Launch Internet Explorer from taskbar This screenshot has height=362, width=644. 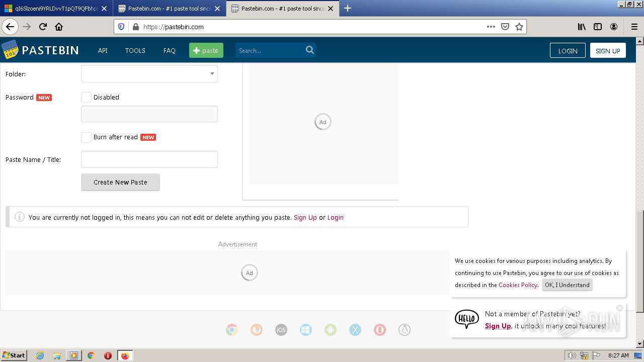(x=40, y=355)
